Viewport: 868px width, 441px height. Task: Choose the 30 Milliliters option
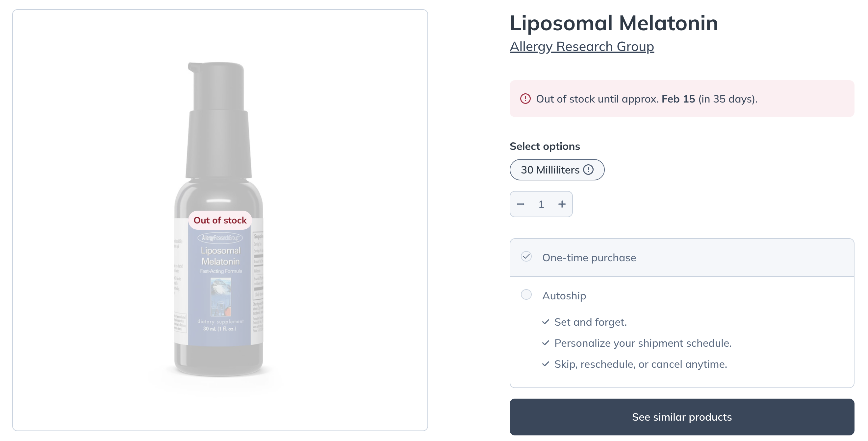point(557,170)
